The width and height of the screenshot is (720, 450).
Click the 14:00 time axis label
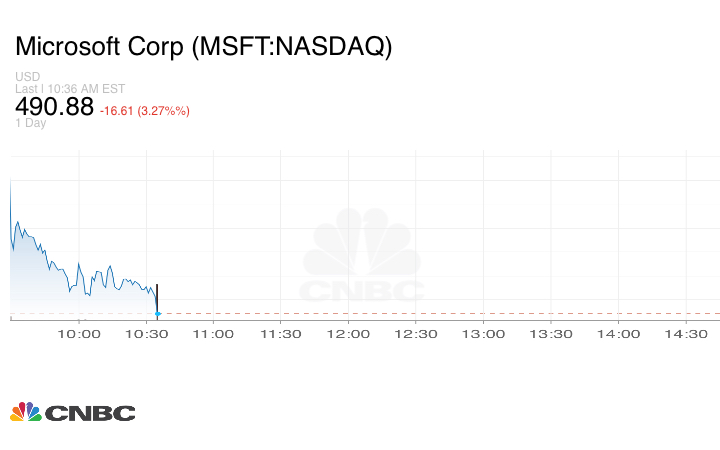tap(619, 334)
